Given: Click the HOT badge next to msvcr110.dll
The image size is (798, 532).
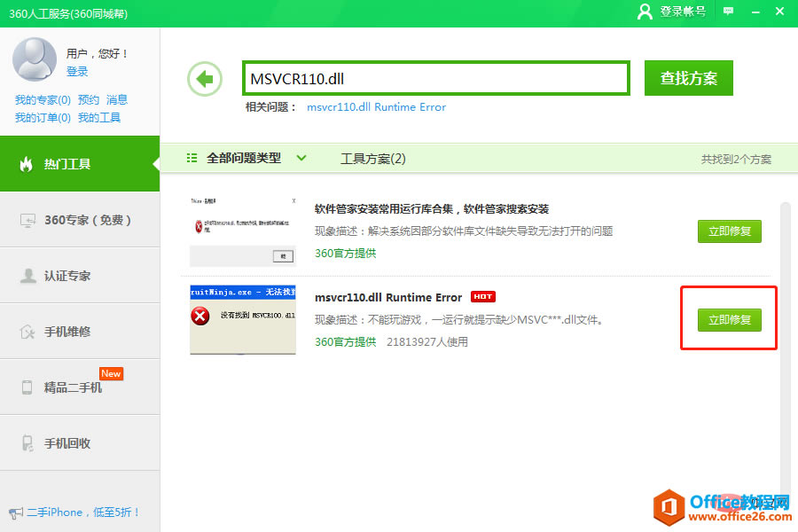Looking at the screenshot, I should coord(483,297).
